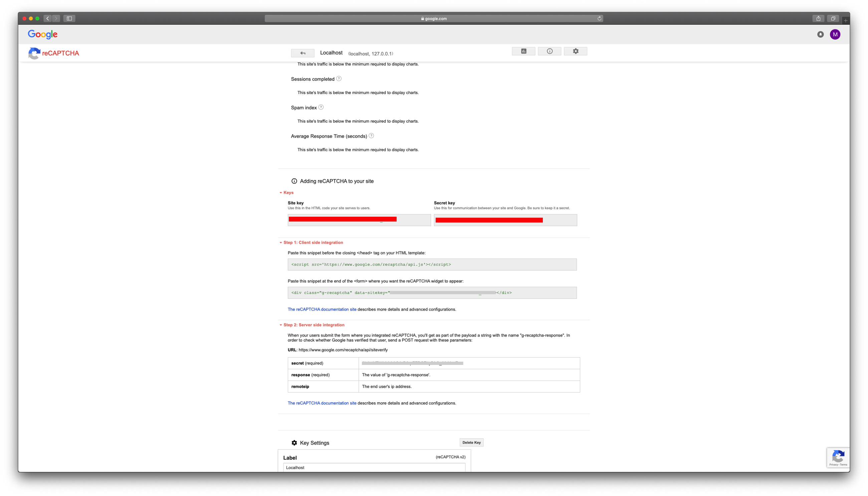
Task: Click the Site key field
Action: tap(359, 220)
